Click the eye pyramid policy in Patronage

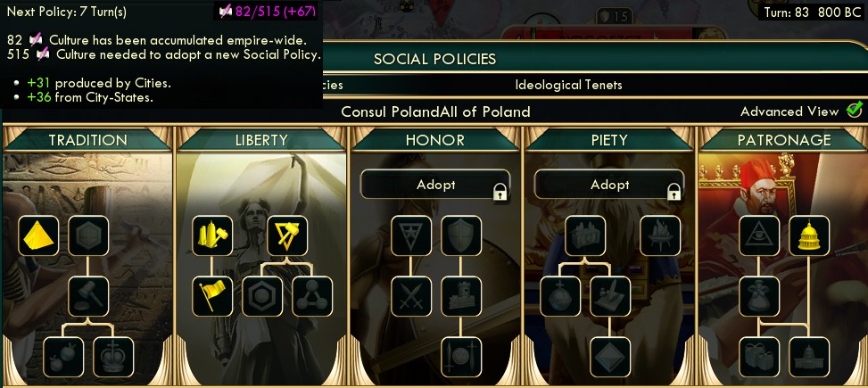(759, 235)
